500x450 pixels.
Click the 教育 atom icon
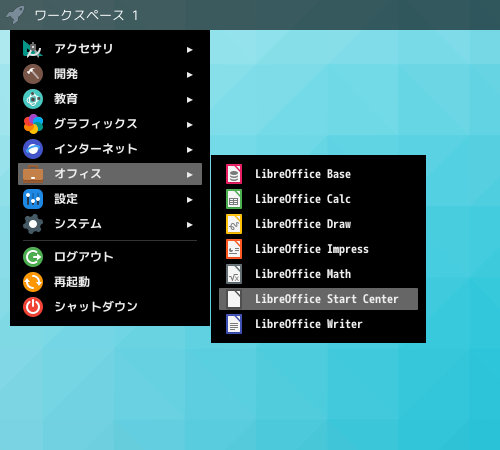pos(33,99)
